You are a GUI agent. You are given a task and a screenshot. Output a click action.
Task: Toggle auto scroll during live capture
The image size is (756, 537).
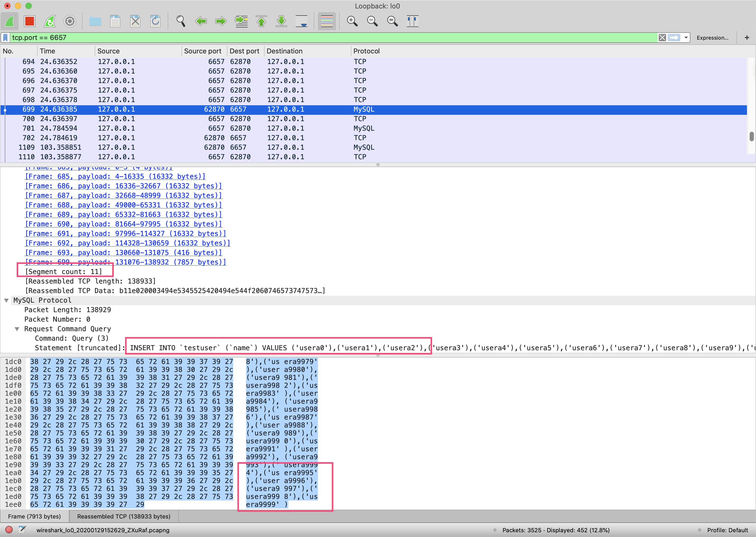tap(302, 21)
